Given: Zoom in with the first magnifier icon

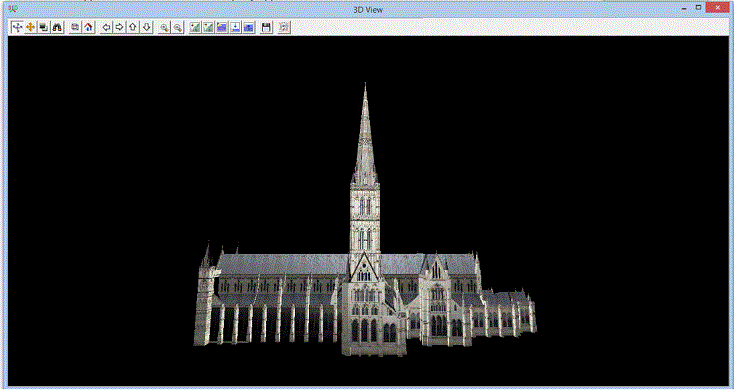Looking at the screenshot, I should point(164,27).
